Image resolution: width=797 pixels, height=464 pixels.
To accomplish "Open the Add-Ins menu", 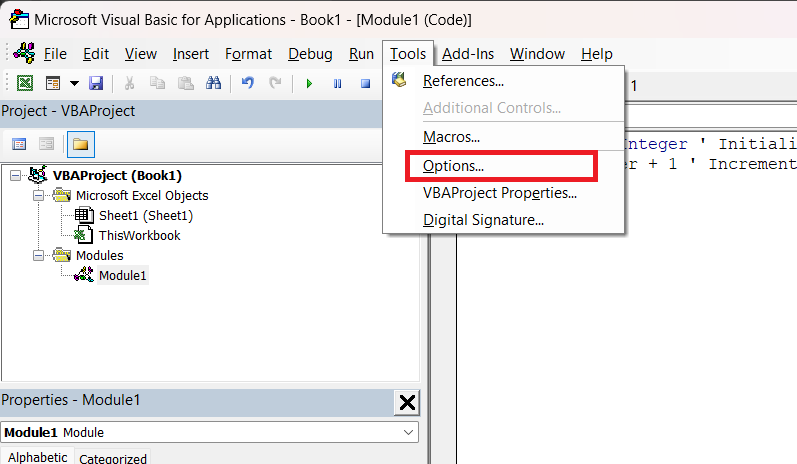I will coord(468,54).
